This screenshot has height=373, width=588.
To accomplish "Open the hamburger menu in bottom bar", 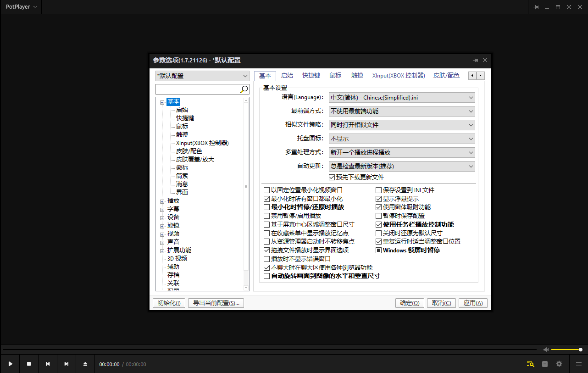I will coord(579,364).
